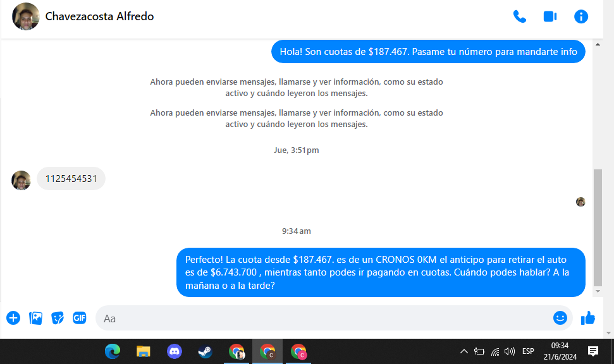Click the Aa message input field

(323, 318)
